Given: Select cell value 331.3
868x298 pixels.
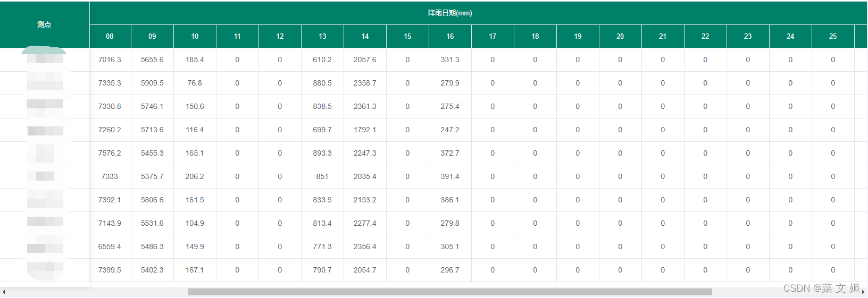Looking at the screenshot, I should pyautogui.click(x=450, y=59).
